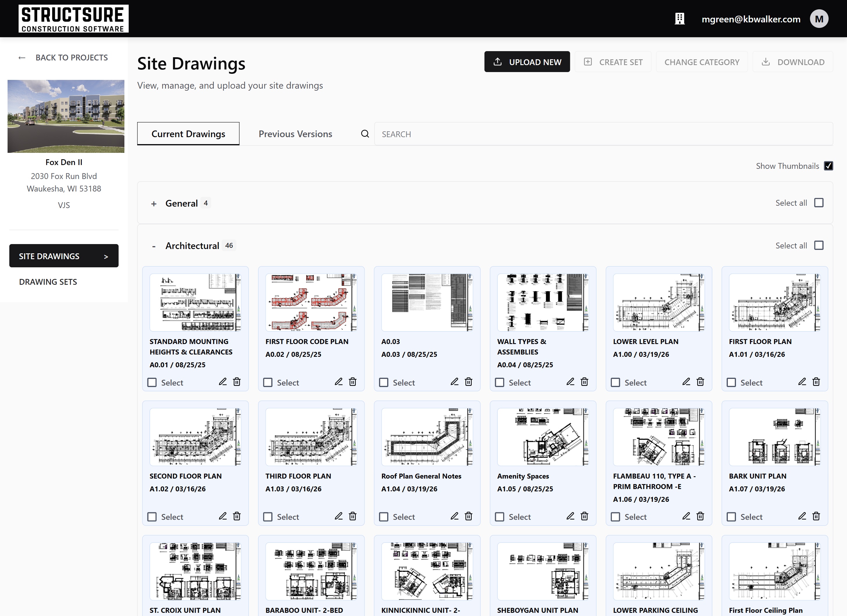Edit the A1.01 First Floor Plan
The width and height of the screenshot is (847, 616).
802,382
